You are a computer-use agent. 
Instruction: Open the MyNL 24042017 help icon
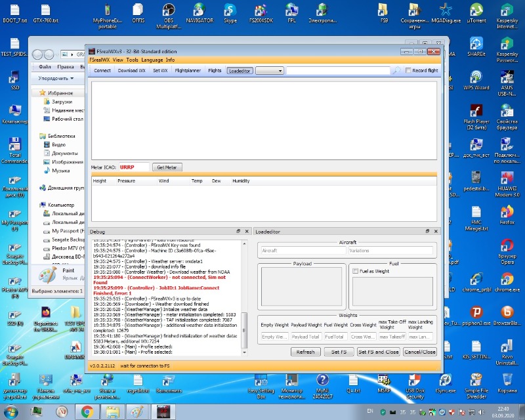322,386
